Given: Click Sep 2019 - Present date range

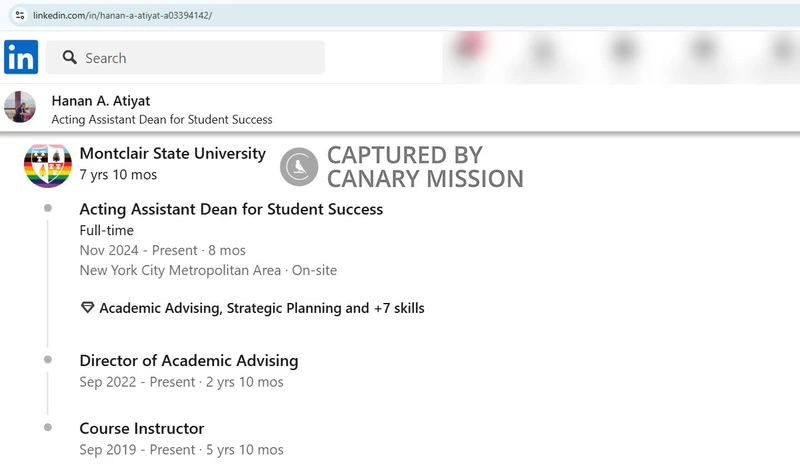Looking at the screenshot, I should [137, 450].
